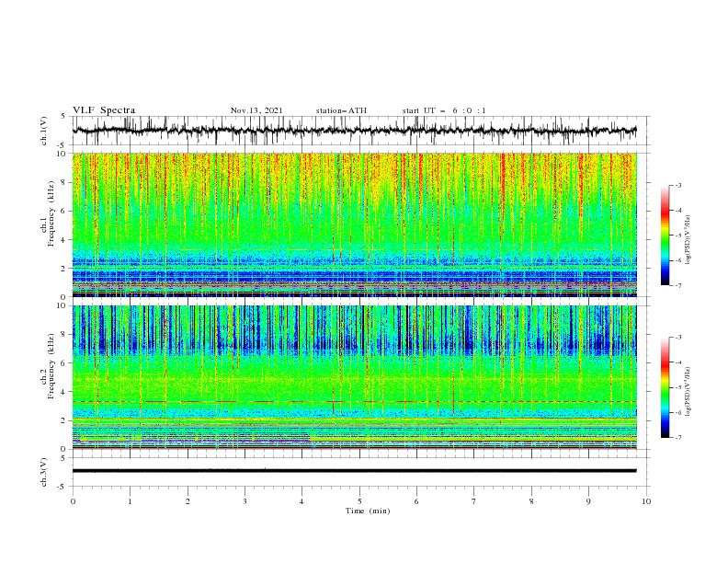Click time axis tick label "5"
The image size is (728, 563).
pos(359,501)
